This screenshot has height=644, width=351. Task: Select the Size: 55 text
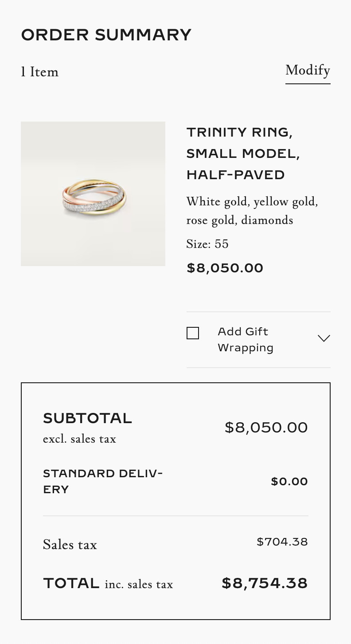tap(207, 244)
